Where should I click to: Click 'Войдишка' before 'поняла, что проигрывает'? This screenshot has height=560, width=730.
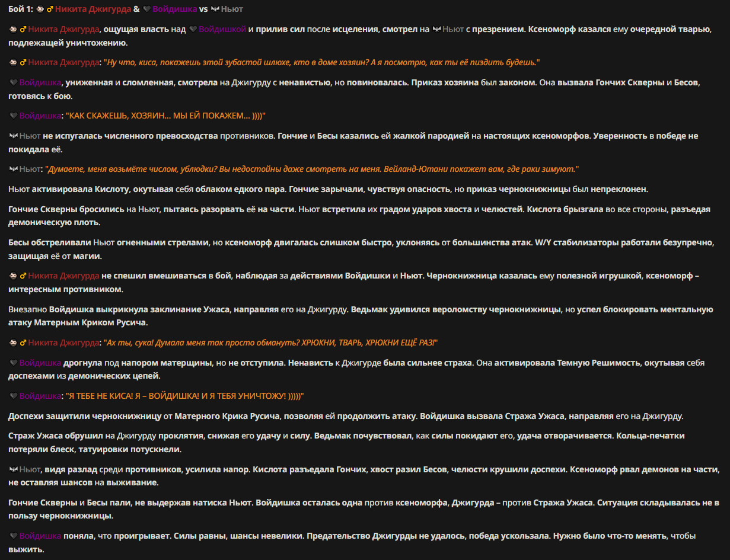[40, 536]
